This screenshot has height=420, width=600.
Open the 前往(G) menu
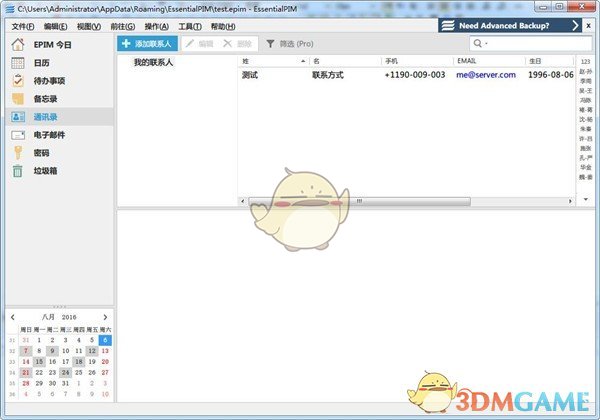coord(122,26)
